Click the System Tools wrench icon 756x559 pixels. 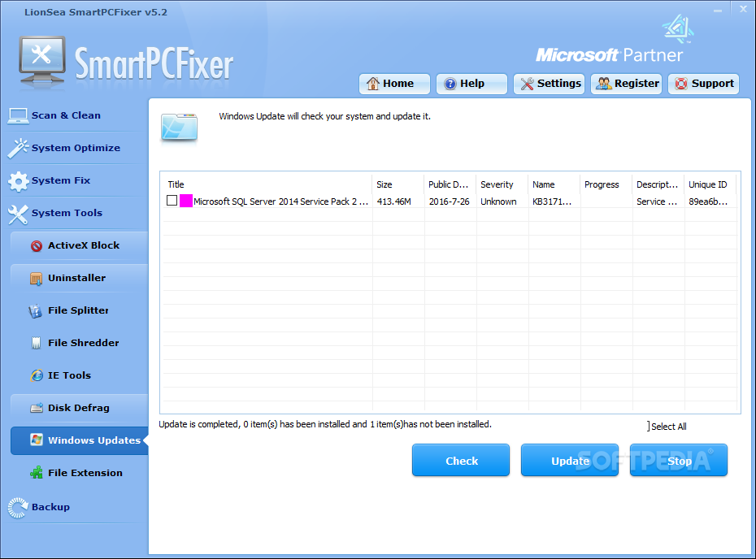(x=18, y=214)
